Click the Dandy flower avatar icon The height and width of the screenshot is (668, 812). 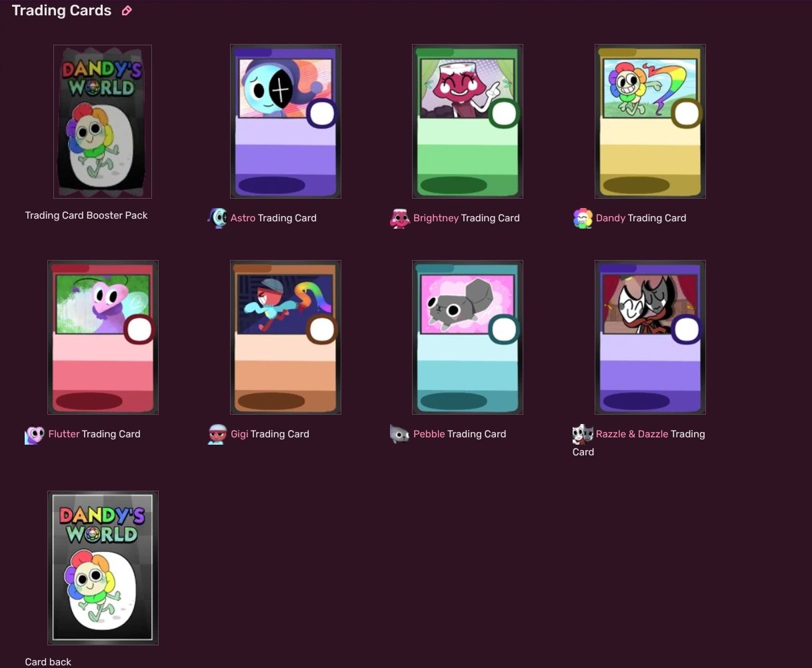tap(583, 218)
